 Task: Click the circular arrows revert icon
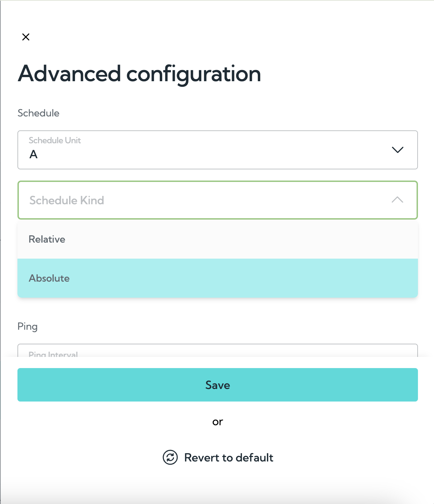pos(170,457)
